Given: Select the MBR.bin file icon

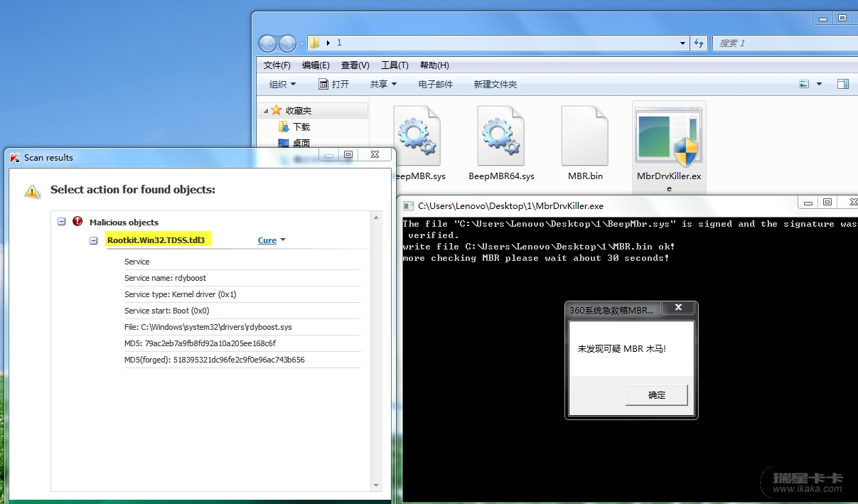Looking at the screenshot, I should (x=585, y=136).
